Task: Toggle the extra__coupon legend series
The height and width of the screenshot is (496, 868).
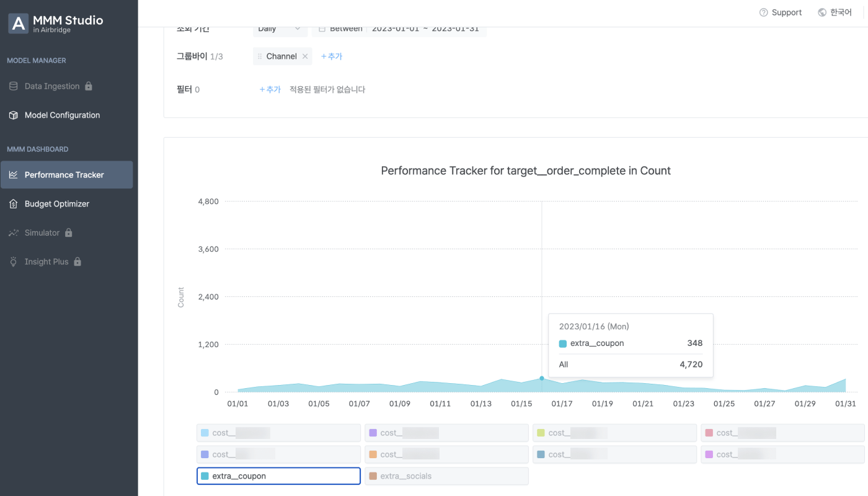Action: coord(278,476)
